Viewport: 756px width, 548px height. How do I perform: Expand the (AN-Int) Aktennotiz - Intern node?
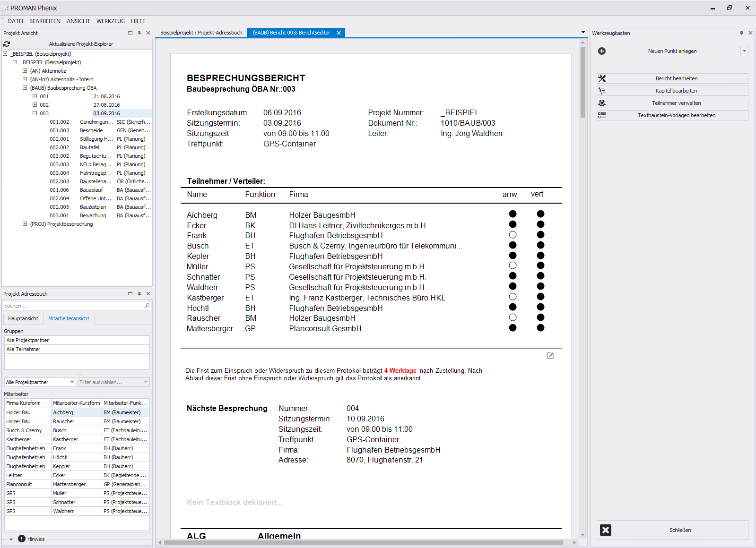(x=25, y=79)
